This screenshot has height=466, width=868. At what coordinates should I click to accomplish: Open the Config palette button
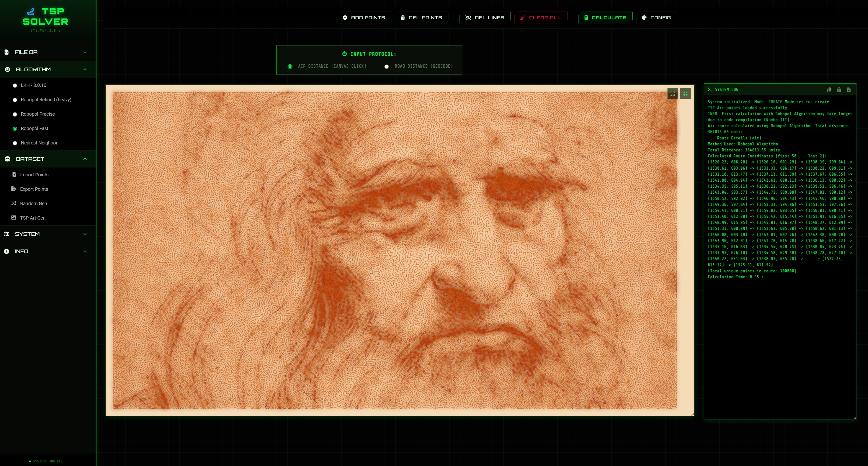click(x=656, y=18)
